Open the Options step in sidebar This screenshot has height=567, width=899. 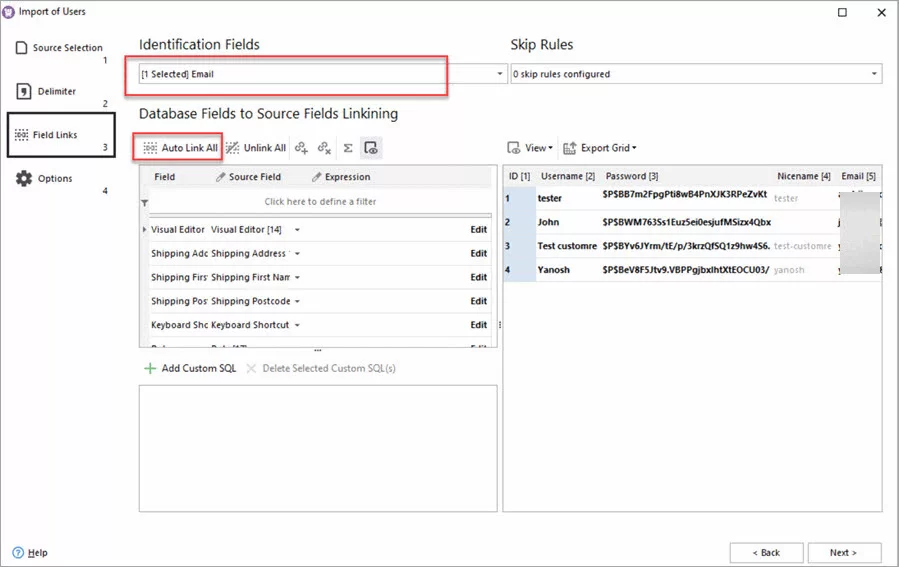click(x=55, y=179)
